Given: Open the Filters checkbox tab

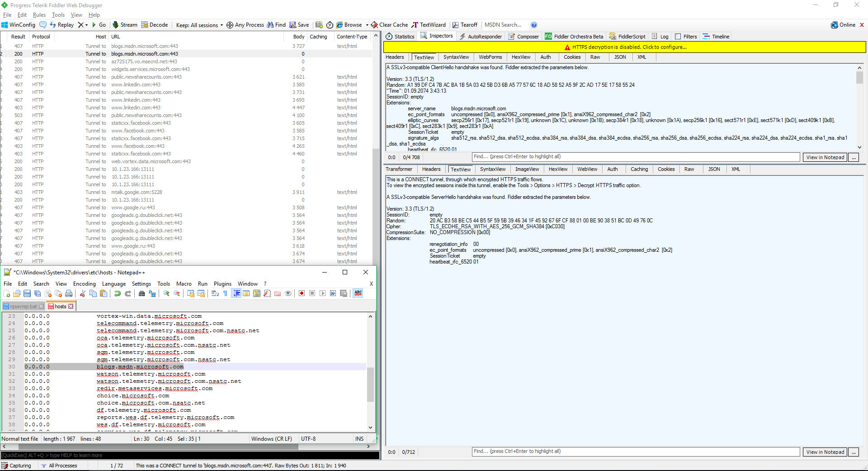Looking at the screenshot, I should [x=686, y=37].
